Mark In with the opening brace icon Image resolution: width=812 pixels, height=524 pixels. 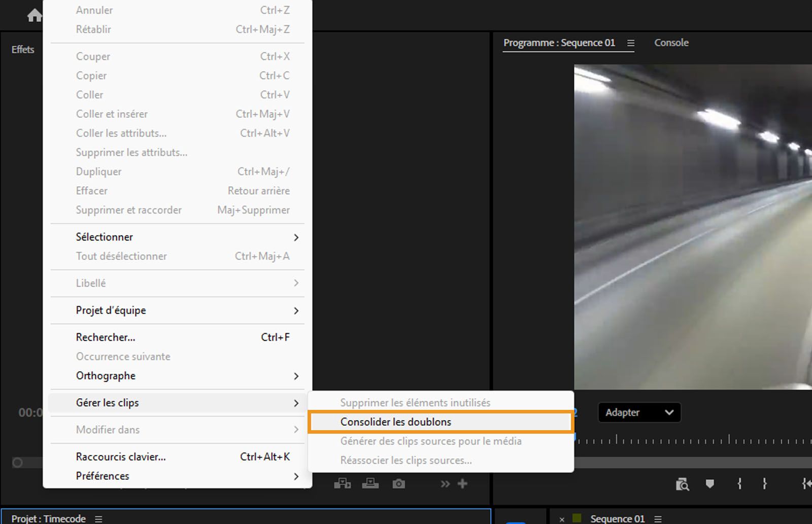(x=739, y=484)
